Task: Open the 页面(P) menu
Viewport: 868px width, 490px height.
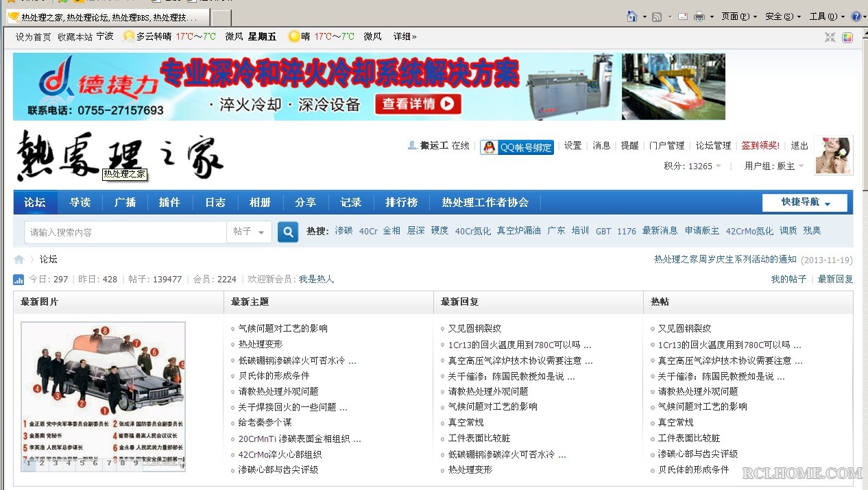Action: tap(739, 16)
